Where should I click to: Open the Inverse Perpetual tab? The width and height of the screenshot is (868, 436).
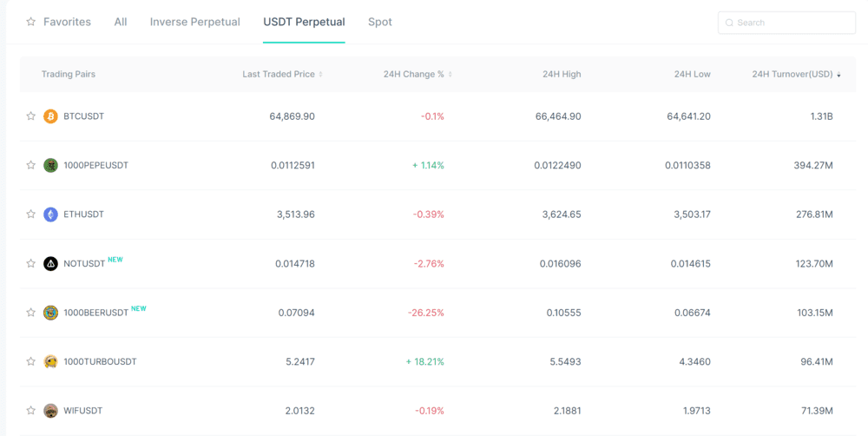coord(194,23)
